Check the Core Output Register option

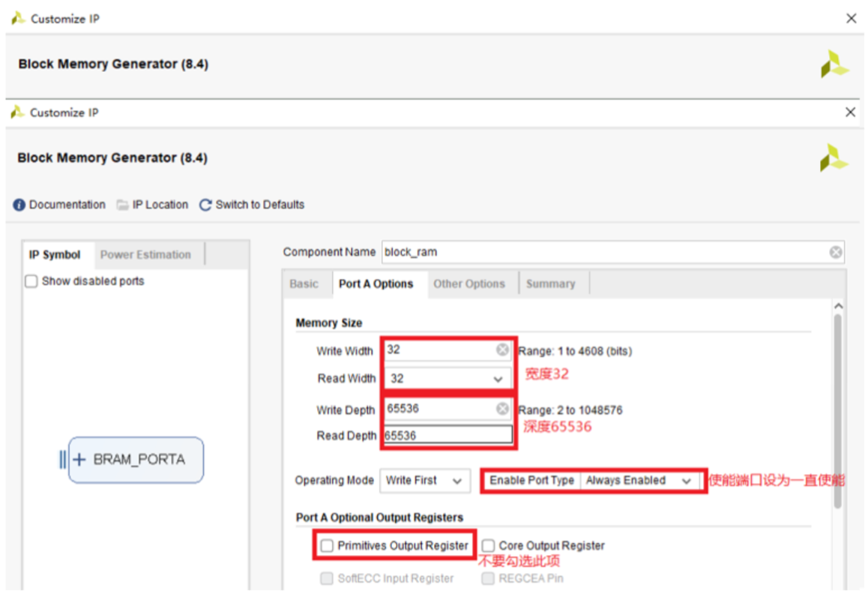click(x=489, y=546)
